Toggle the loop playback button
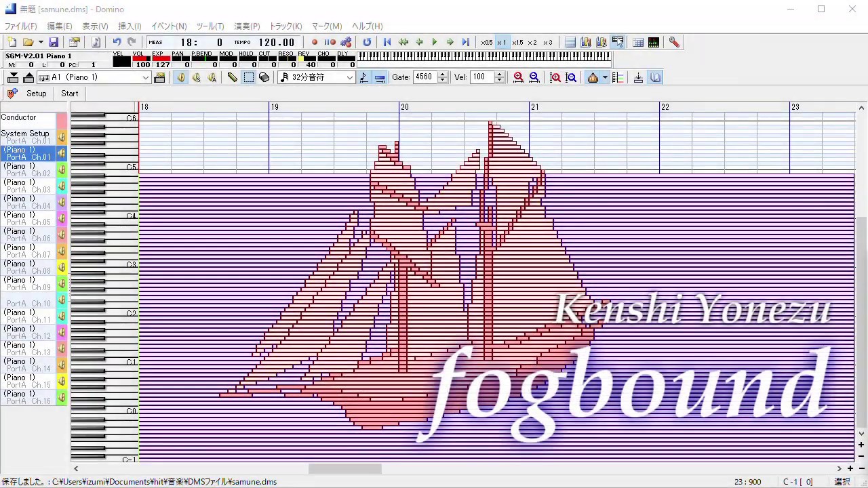Viewport: 868px width, 488px height. pos(367,42)
